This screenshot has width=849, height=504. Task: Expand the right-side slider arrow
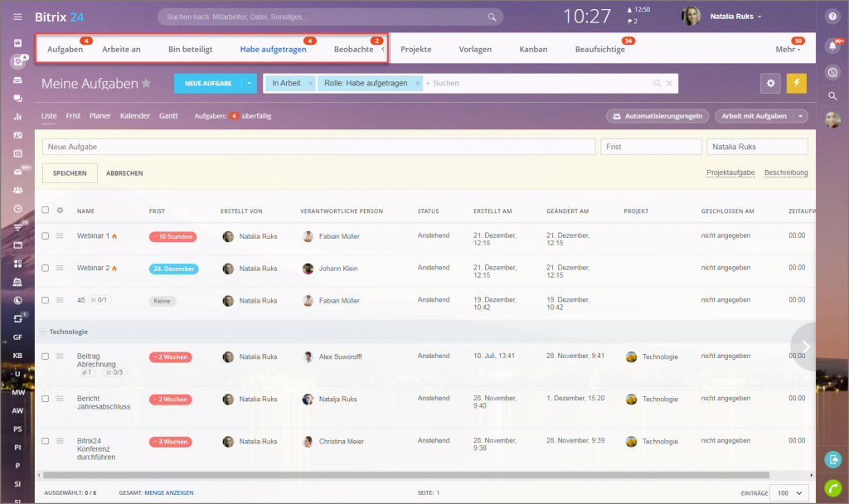[804, 346]
